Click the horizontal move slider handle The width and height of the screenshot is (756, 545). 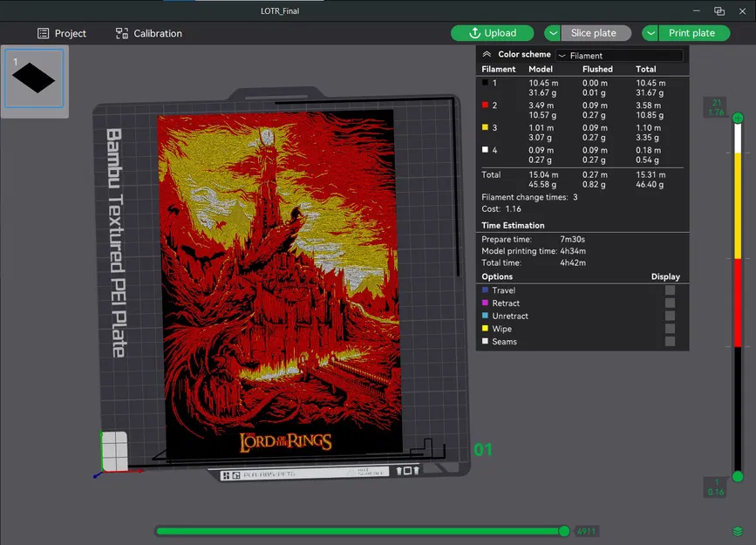[x=564, y=531]
